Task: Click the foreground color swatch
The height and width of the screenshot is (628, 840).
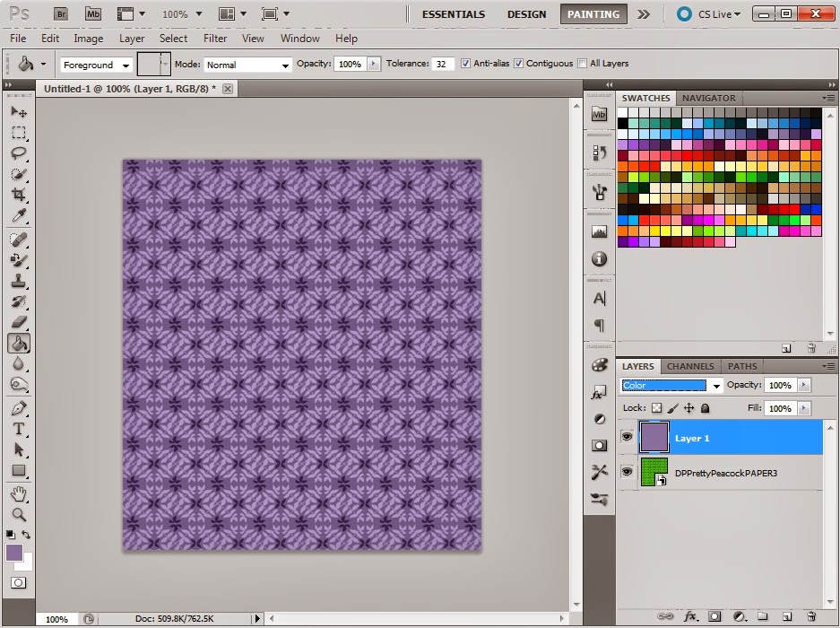Action: (x=14, y=553)
